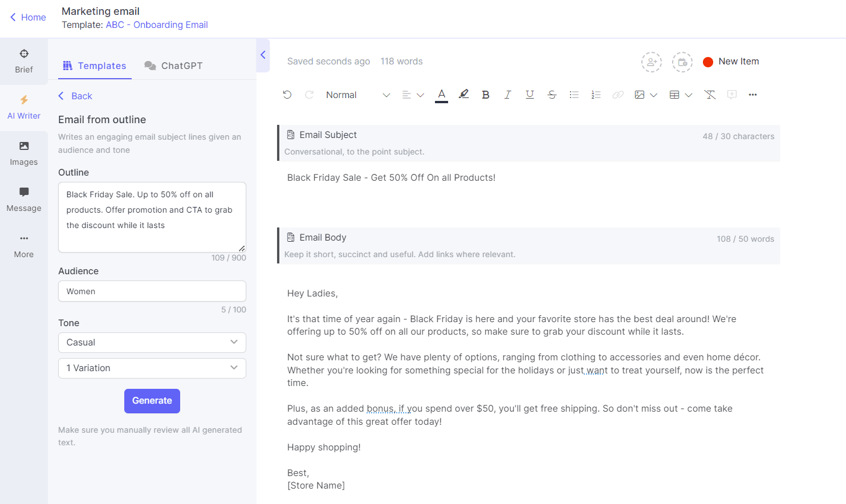The image size is (846, 504).
Task: Open the AI Writer sidebar section
Action: click(x=24, y=108)
